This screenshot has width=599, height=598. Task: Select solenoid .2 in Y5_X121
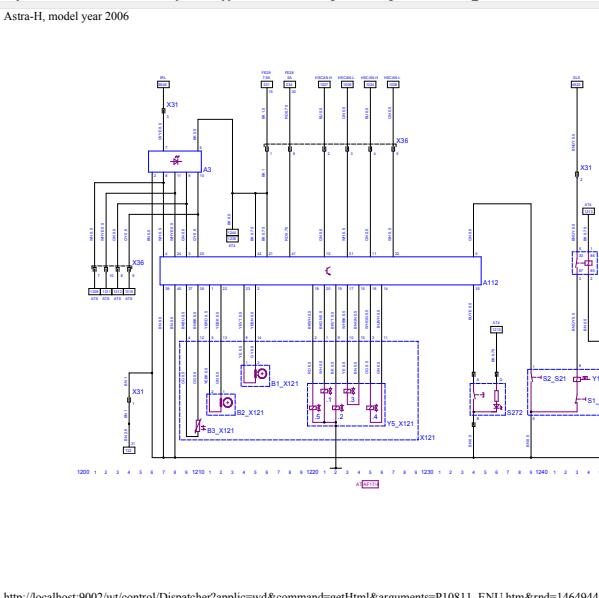(x=337, y=408)
